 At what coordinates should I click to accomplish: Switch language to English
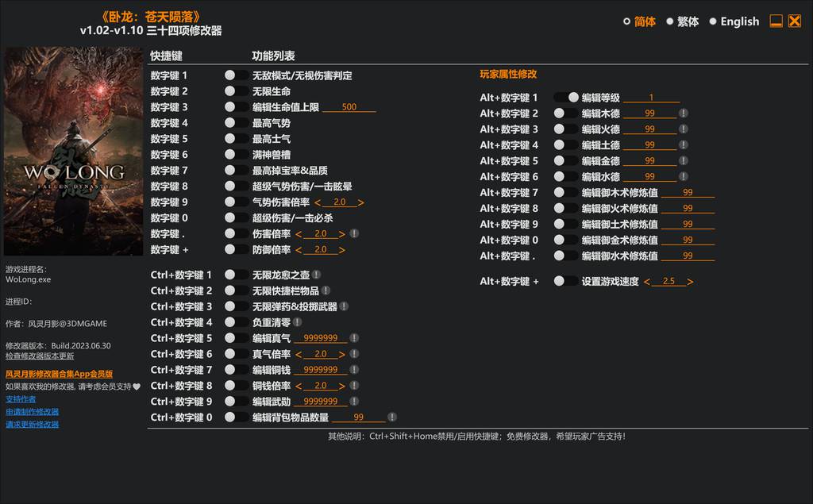pos(713,21)
